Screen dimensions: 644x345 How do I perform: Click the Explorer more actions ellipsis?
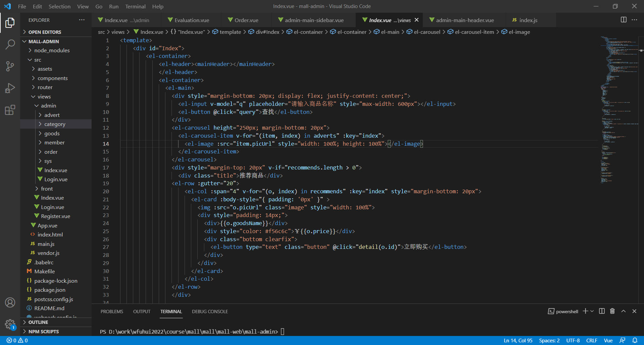(82, 20)
